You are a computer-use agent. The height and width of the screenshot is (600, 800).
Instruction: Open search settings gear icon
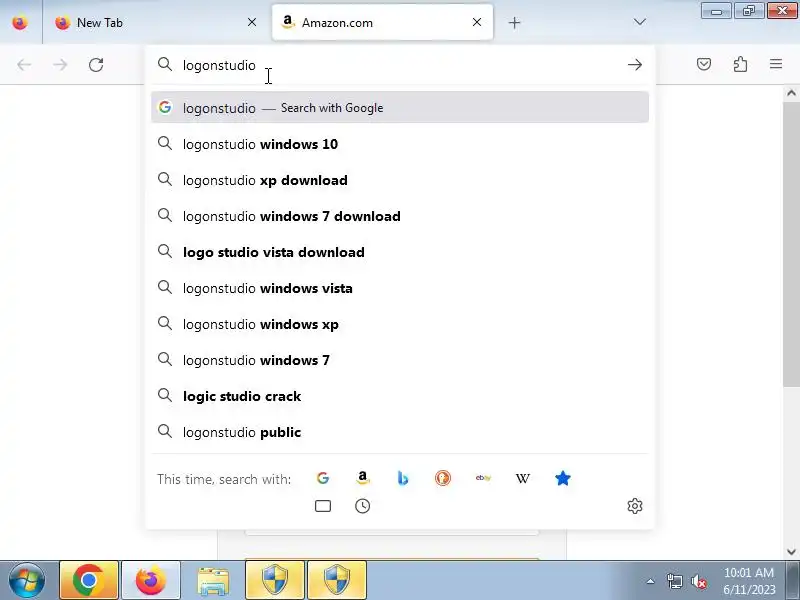[x=635, y=506]
